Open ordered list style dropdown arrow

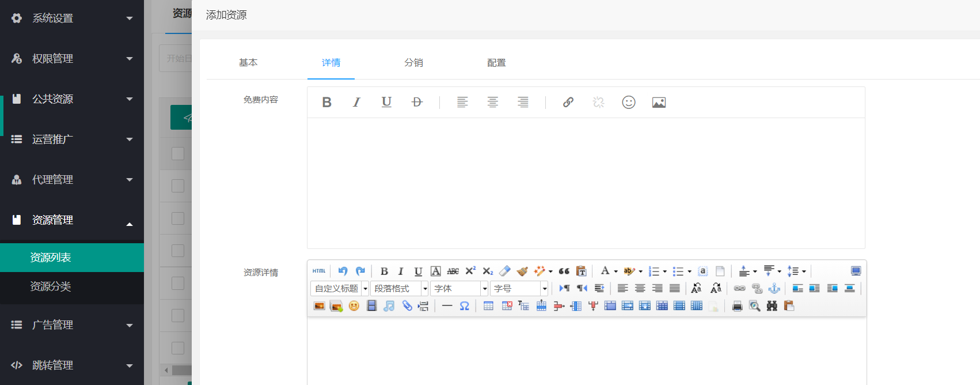click(x=664, y=271)
